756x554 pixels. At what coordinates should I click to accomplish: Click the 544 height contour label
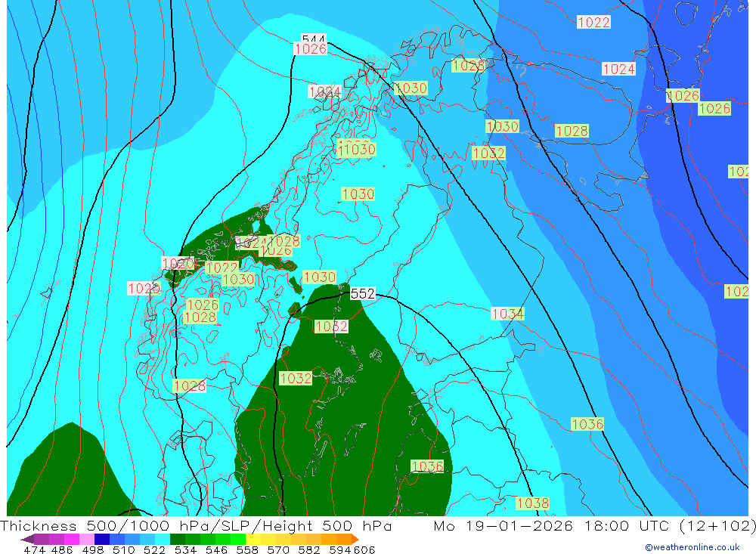pos(314,39)
